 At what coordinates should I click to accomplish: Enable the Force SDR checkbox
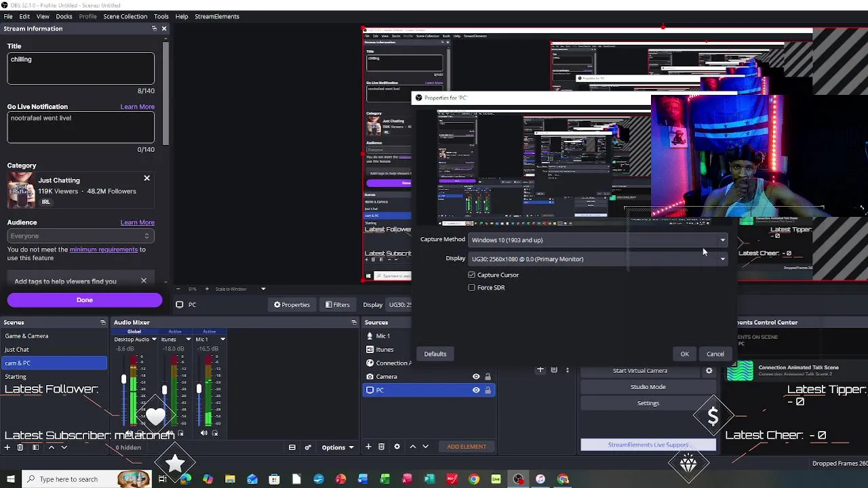tap(472, 287)
